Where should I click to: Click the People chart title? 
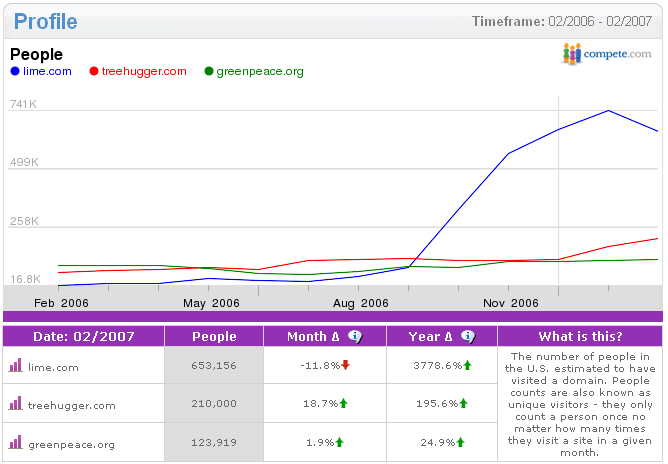click(x=36, y=55)
